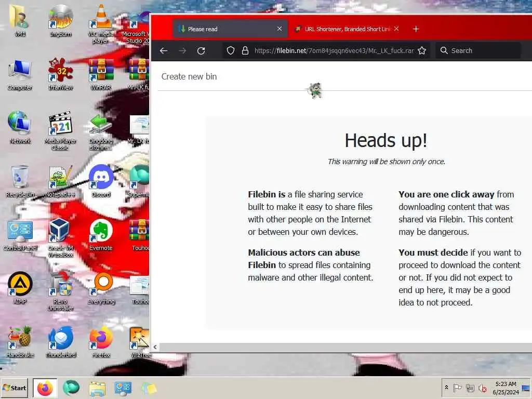Open Revo Uninstaller desktop shortcut
The height and width of the screenshot is (399, 532).
(x=60, y=291)
